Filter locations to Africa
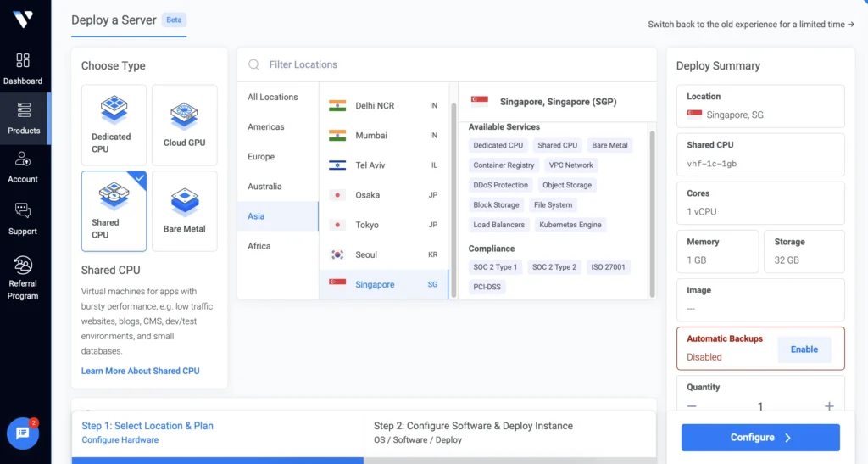This screenshot has height=464, width=868. tap(278, 246)
